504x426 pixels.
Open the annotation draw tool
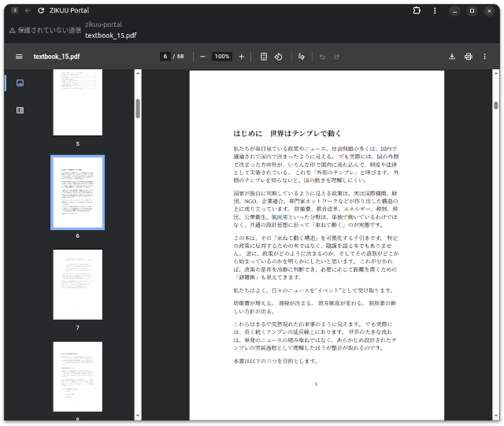(301, 57)
